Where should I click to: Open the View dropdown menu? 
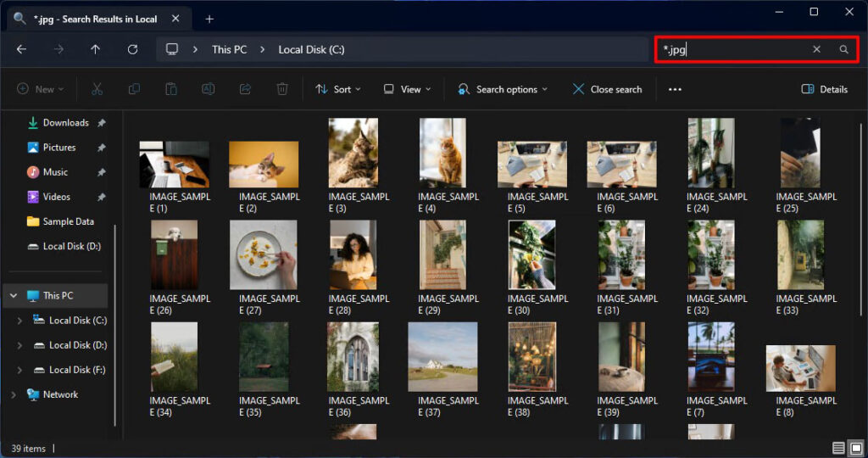(x=407, y=89)
